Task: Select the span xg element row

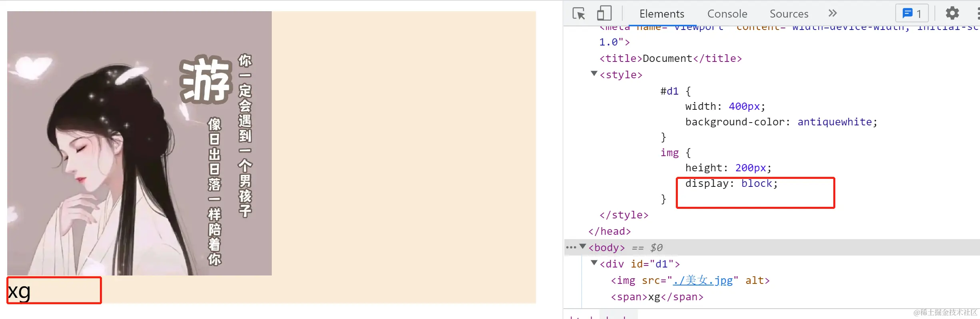Action: pos(657,297)
